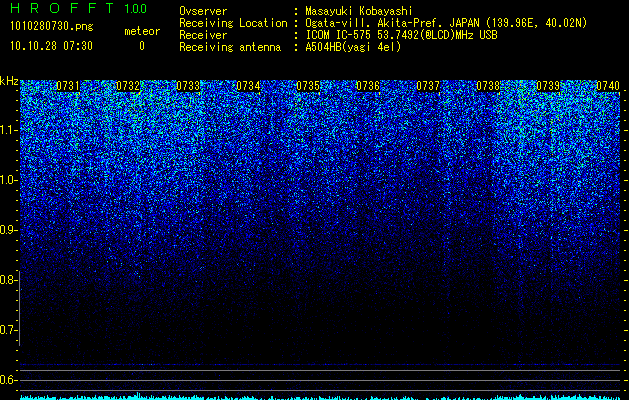The height and width of the screenshot is (400, 629).
Task: Click the 0736 time marker
Action: [368, 86]
